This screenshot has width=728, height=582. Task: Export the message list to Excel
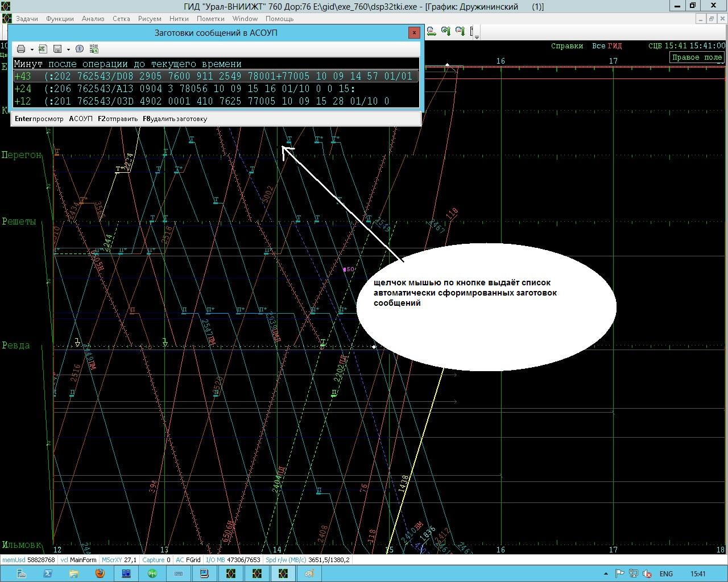pos(43,49)
